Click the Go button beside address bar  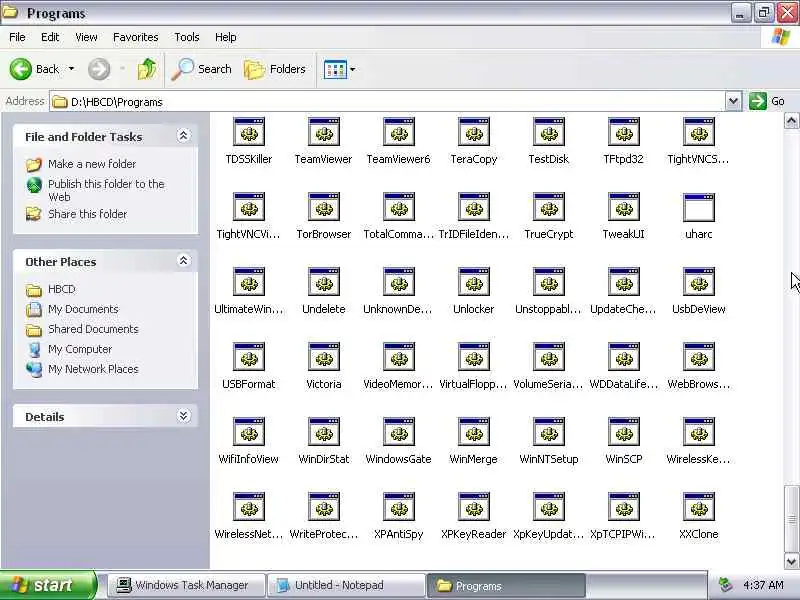766,101
